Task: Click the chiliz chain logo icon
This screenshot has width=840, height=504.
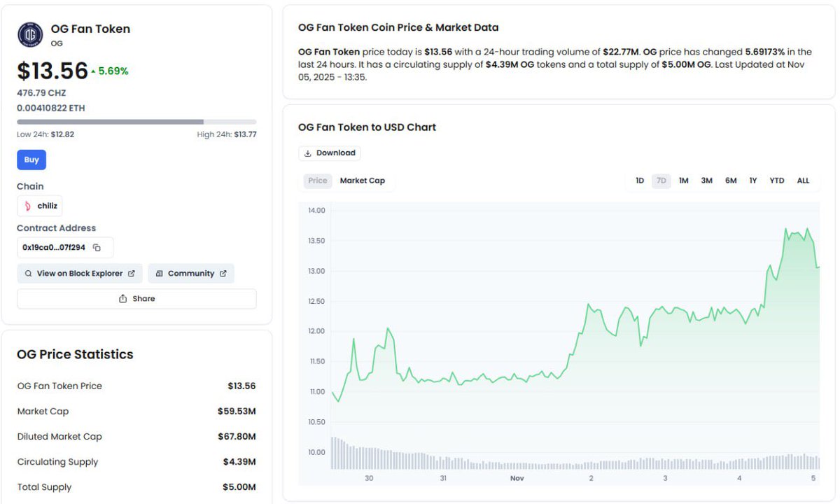Action: pos(28,206)
